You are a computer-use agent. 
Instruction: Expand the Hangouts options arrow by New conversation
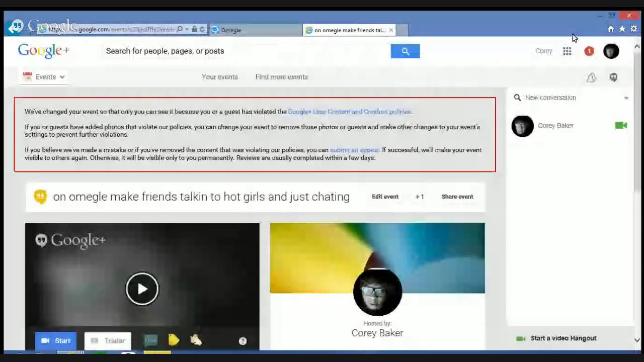[x=626, y=98]
